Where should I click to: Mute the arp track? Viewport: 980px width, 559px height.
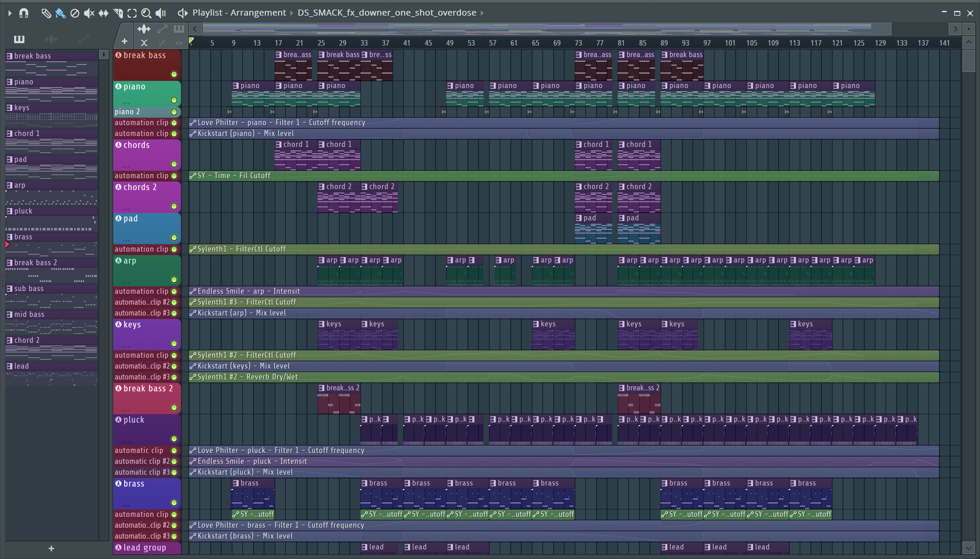(x=174, y=279)
